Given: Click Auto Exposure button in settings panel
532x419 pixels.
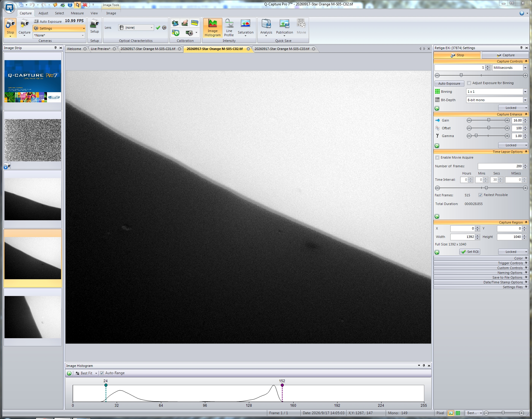Looking at the screenshot, I should pyautogui.click(x=449, y=84).
